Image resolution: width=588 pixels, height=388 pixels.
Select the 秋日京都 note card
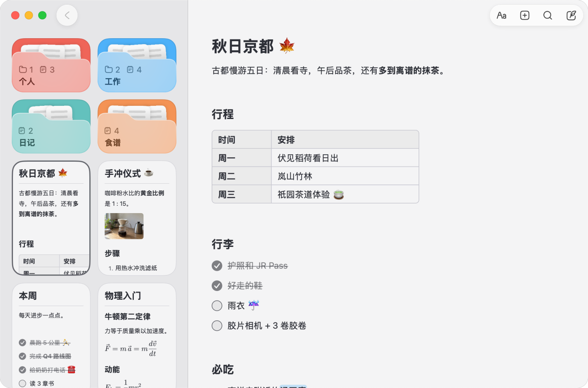coord(51,218)
